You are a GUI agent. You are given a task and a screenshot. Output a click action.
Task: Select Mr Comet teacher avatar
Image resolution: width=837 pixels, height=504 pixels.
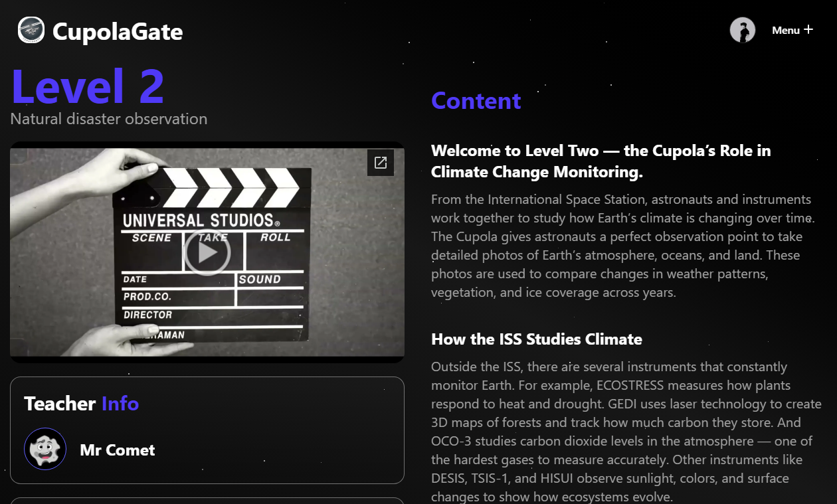click(x=45, y=449)
